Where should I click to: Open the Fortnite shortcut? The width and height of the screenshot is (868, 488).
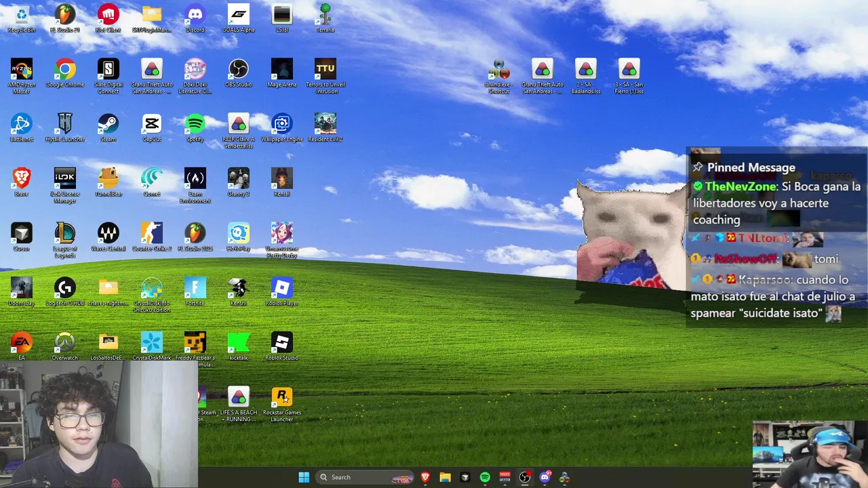[x=195, y=291]
